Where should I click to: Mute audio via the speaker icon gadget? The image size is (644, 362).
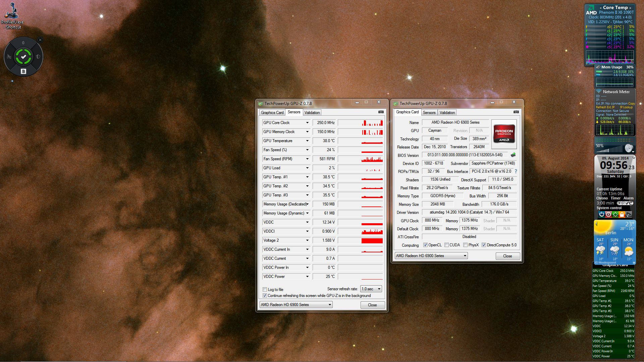coord(629,148)
